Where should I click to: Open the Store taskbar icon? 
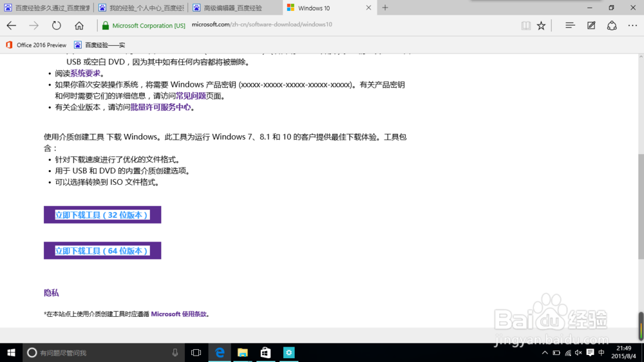pos(266,352)
